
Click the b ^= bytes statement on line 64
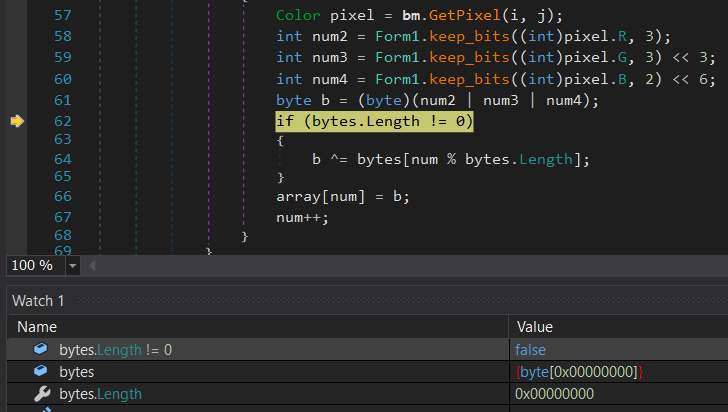pos(451,159)
